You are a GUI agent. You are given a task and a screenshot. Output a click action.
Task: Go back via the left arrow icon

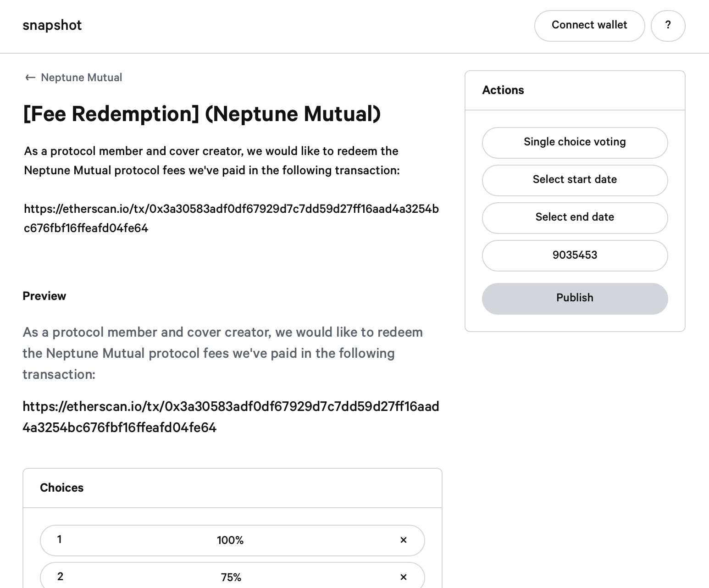click(x=30, y=78)
